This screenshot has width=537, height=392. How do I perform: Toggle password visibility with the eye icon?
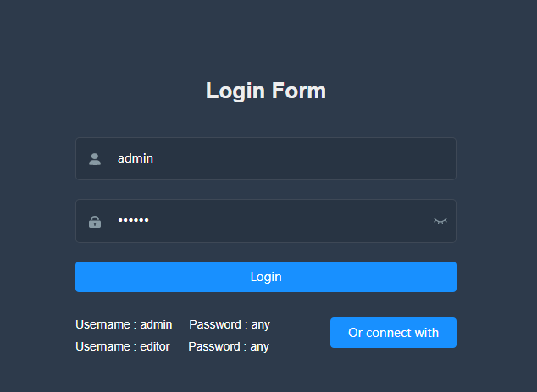click(440, 221)
